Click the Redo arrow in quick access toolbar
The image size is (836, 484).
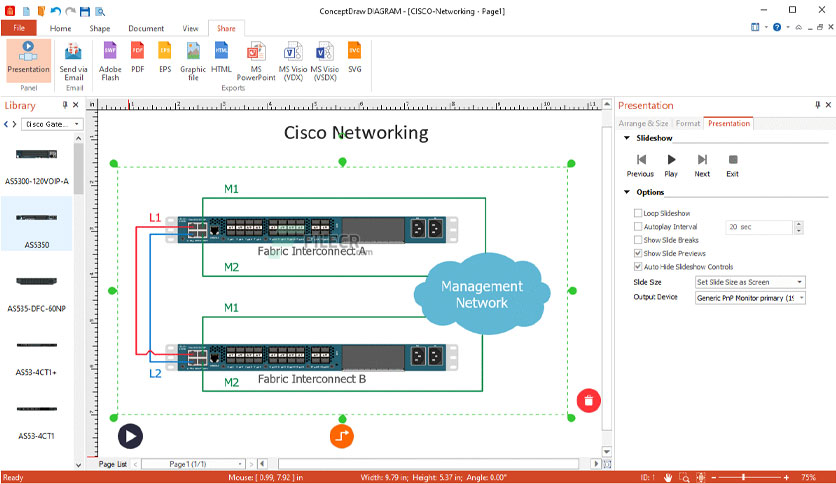(x=70, y=11)
